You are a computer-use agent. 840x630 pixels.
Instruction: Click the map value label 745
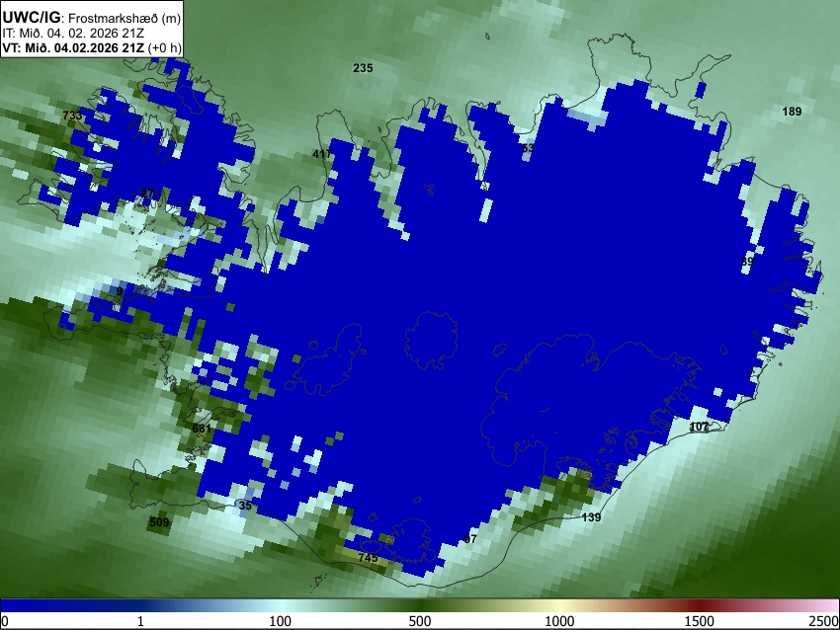[368, 558]
